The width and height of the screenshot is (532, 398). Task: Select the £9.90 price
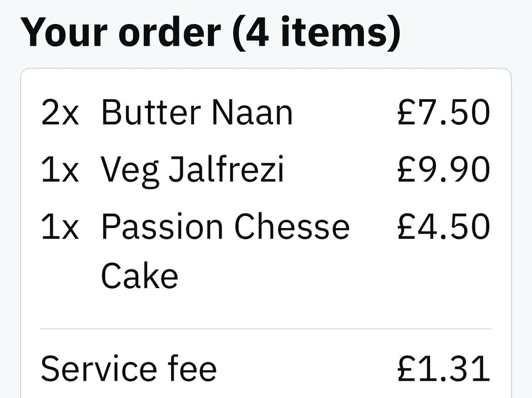[443, 170]
